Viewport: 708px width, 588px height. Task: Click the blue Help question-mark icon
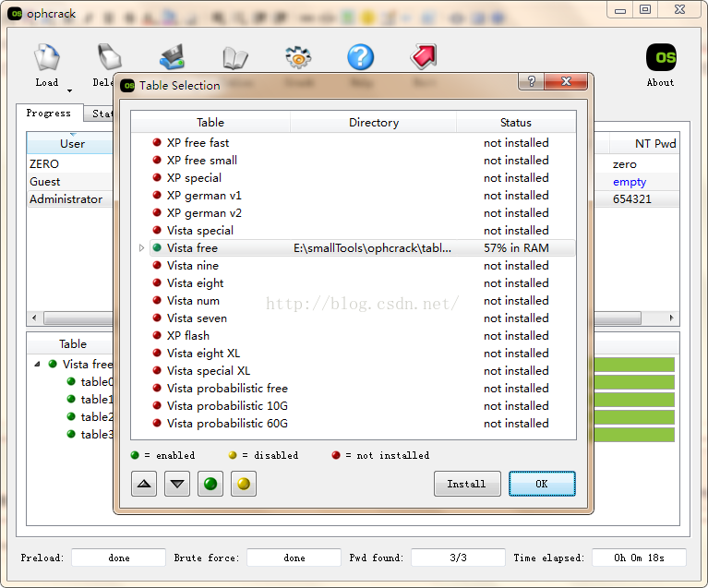(360, 57)
